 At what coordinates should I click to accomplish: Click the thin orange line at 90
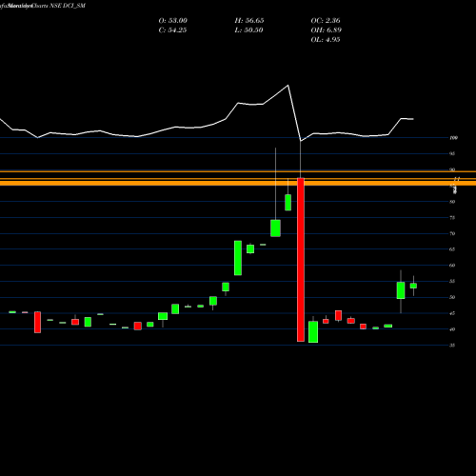238,171
